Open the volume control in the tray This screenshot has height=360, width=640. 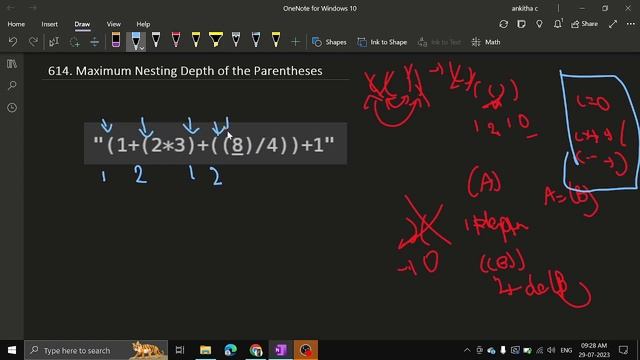[x=551, y=350]
